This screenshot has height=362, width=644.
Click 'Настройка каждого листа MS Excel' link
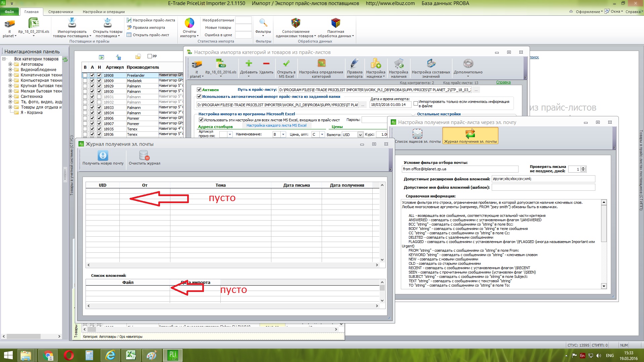click(x=276, y=125)
